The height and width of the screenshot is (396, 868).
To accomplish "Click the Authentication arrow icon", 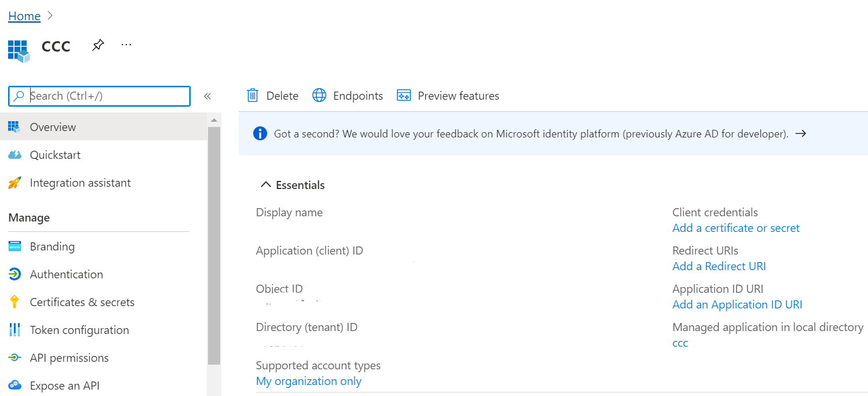I will point(14,274).
